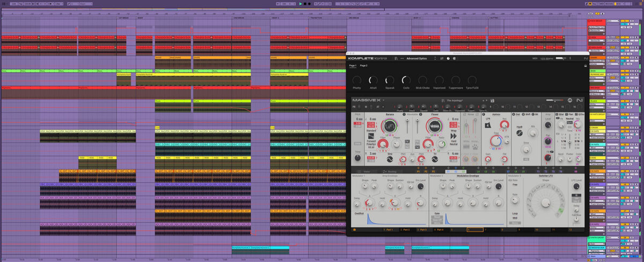Select performer Part 4 slot

click(440, 229)
